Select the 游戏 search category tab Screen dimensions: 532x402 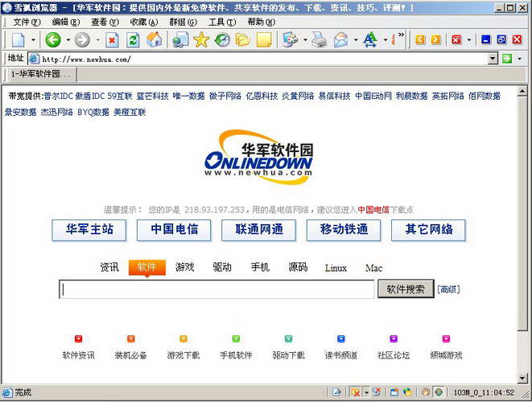pyautogui.click(x=184, y=268)
